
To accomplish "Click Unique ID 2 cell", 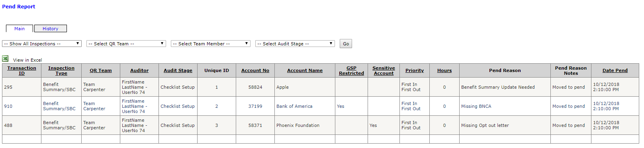I will (217, 106).
